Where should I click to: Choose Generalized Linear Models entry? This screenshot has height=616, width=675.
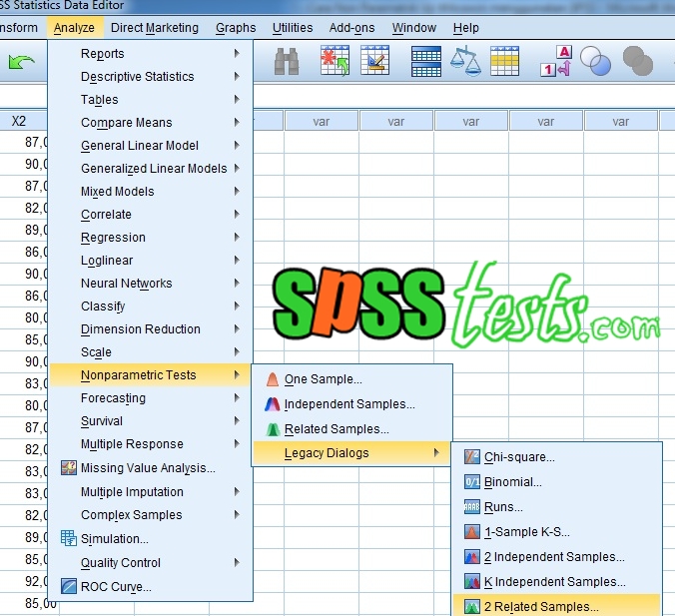click(x=150, y=169)
